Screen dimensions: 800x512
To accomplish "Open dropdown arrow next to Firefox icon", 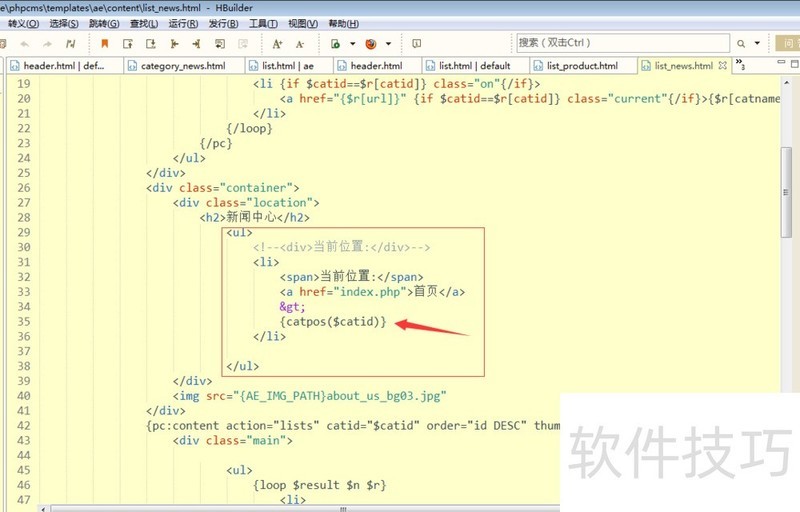I will 388,44.
